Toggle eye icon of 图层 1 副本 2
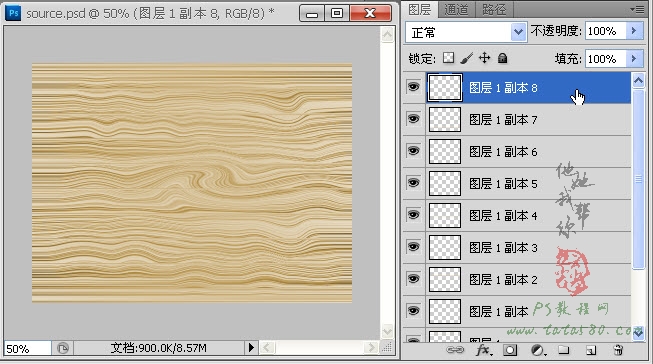Image resolution: width=653 pixels, height=364 pixels. coord(413,279)
